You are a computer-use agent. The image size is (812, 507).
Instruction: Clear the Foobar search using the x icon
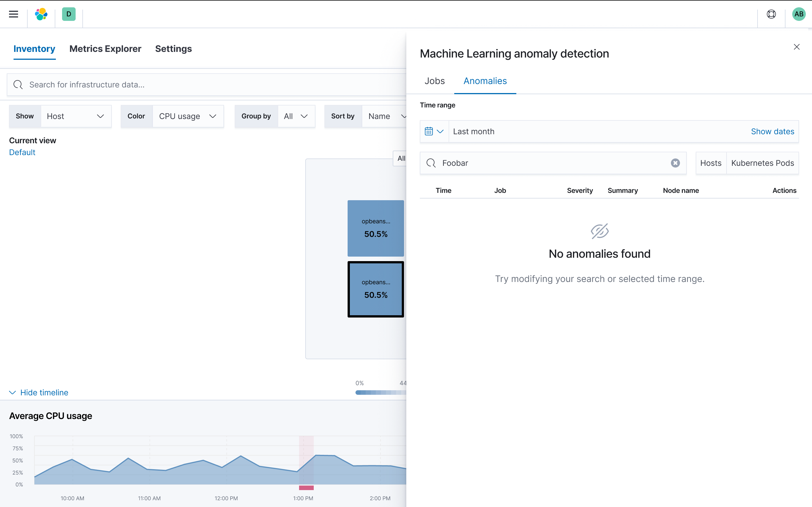(x=675, y=163)
